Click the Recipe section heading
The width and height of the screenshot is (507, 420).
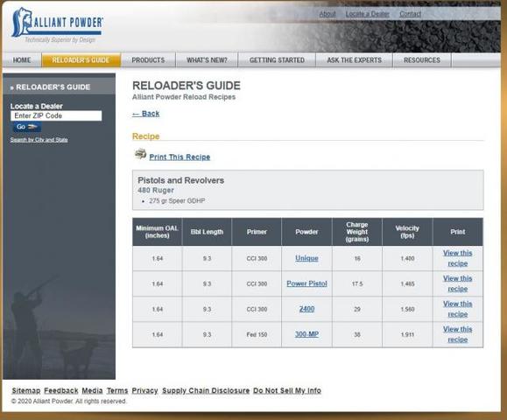[x=146, y=136]
